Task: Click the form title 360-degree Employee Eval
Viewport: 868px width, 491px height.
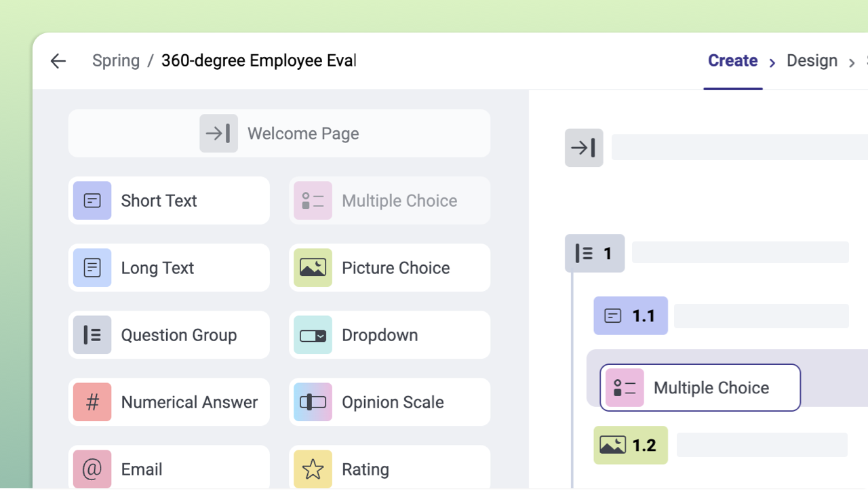Action: (258, 60)
